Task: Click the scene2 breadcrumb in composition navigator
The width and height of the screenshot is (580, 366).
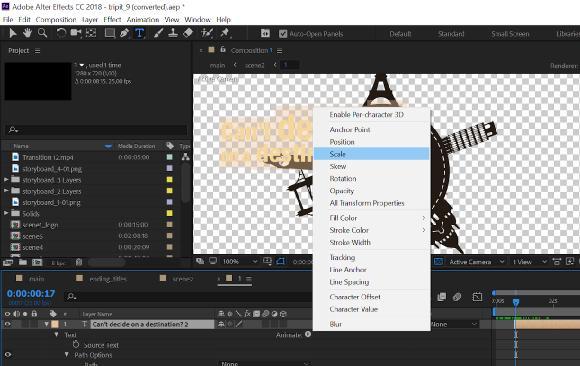Action: 254,65
